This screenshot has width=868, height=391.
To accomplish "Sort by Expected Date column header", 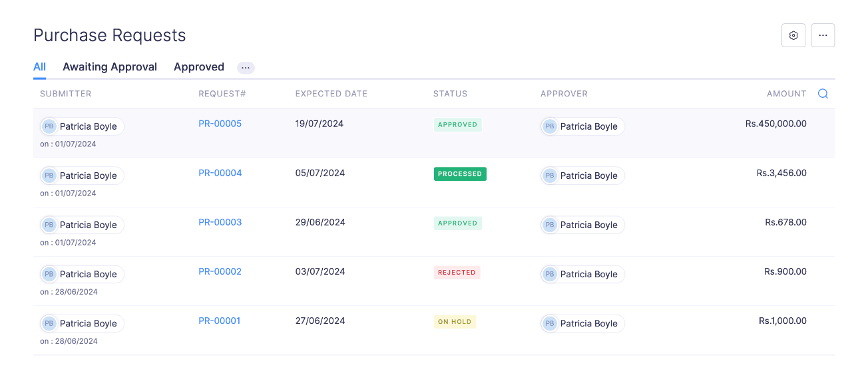I will [331, 94].
